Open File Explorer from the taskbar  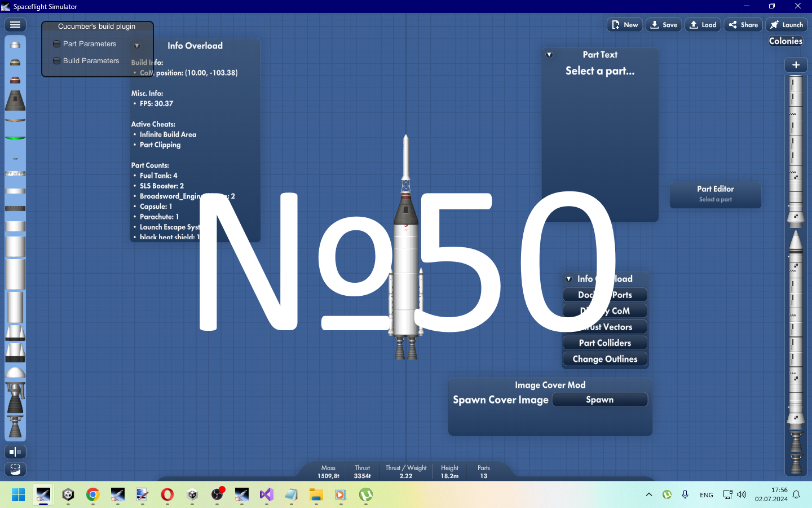tap(316, 495)
